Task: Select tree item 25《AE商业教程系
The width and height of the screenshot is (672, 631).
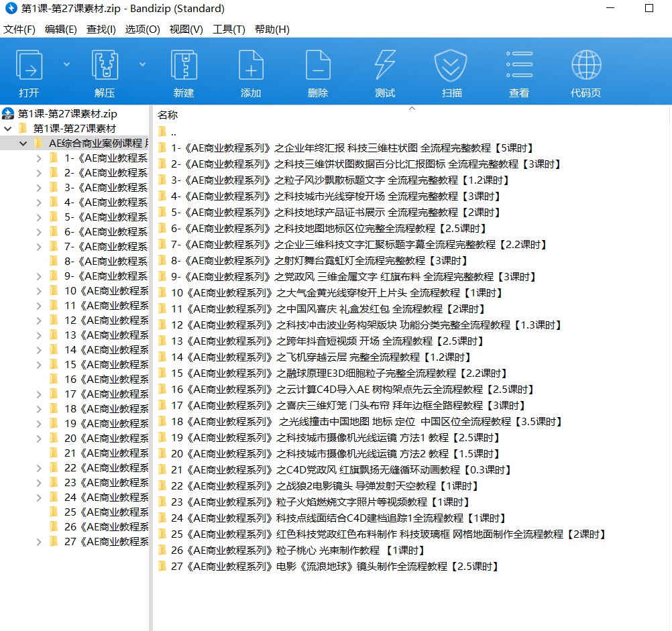Action: point(106,512)
